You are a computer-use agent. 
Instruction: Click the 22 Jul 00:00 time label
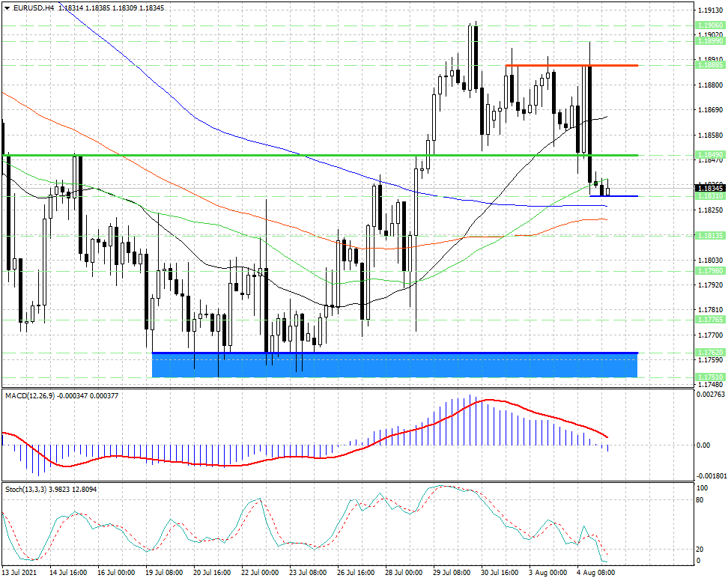pyautogui.click(x=261, y=573)
